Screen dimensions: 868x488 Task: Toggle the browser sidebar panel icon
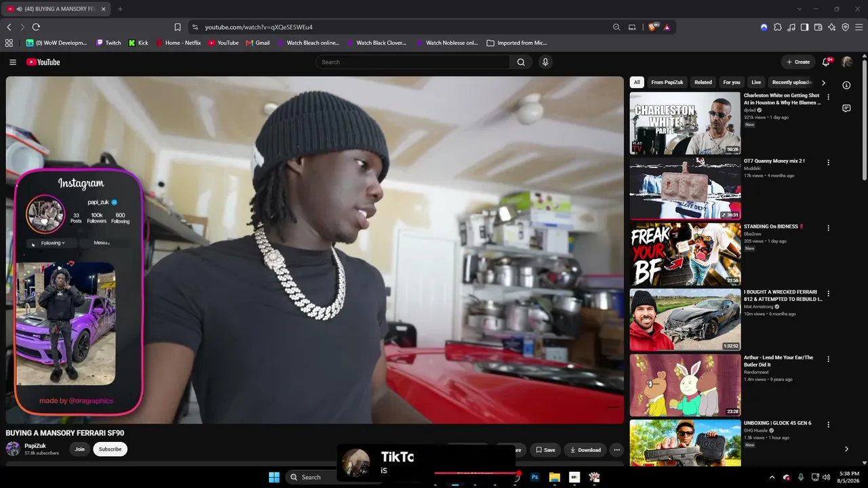pos(804,27)
